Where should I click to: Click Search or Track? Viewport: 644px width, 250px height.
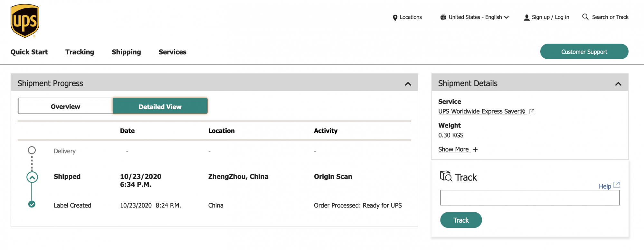(x=610, y=17)
